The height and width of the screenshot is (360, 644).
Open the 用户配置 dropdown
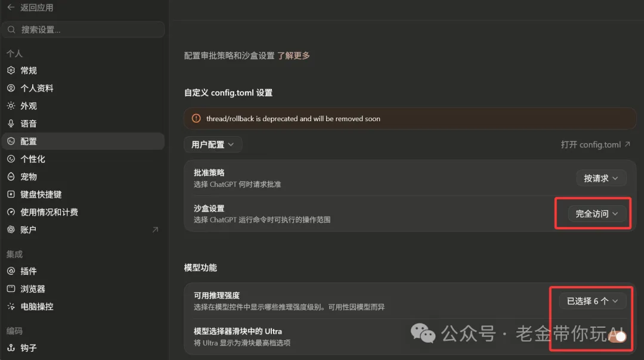point(213,144)
